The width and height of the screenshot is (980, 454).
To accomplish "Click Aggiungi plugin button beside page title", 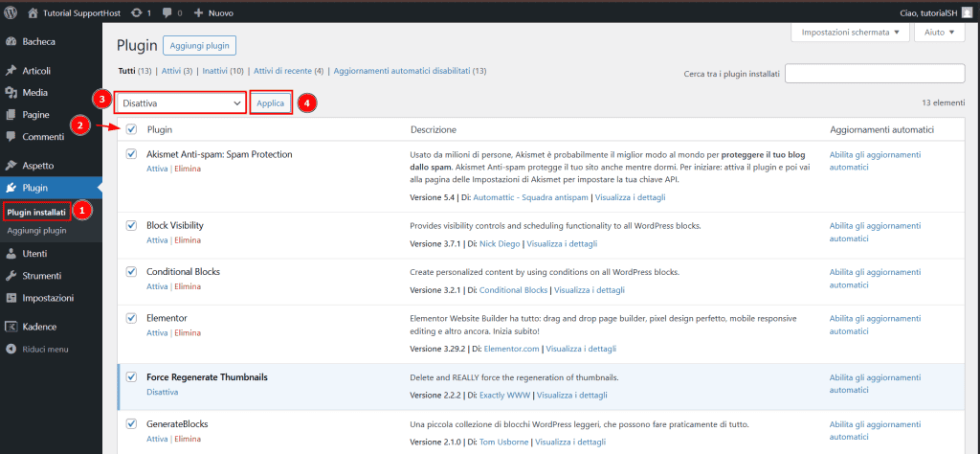I will [199, 46].
